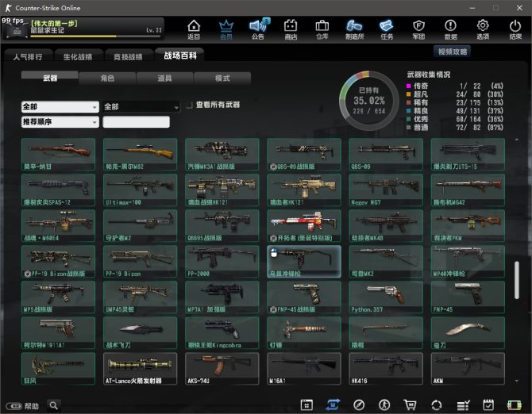Select the 守护者M2 weapon card

coord(140,225)
